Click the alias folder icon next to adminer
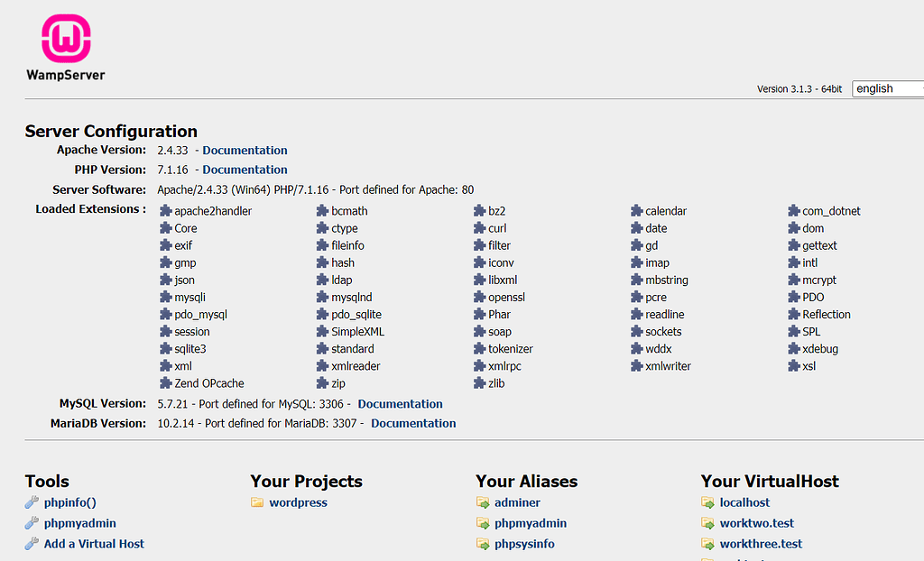 (483, 502)
